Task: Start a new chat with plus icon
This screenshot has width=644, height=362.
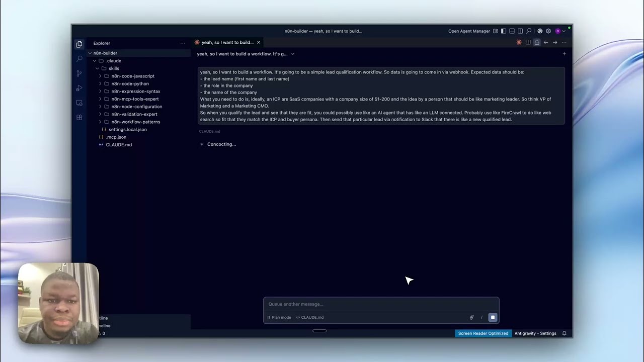Action: point(564,54)
